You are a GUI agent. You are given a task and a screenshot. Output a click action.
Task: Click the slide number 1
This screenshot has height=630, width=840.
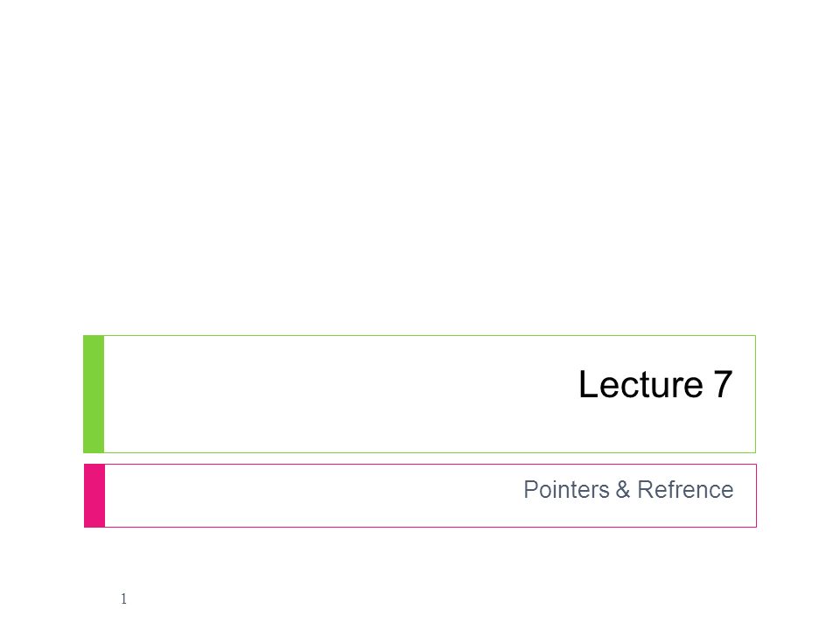pyautogui.click(x=123, y=598)
